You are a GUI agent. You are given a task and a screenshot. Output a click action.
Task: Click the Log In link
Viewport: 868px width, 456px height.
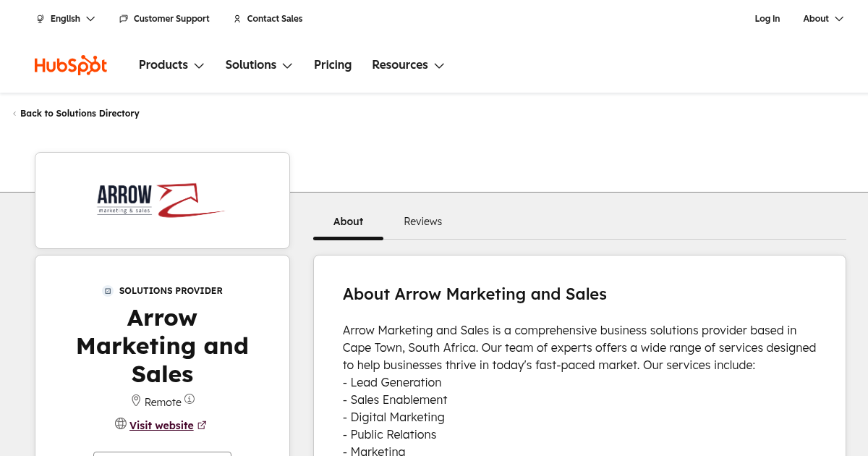tap(767, 19)
